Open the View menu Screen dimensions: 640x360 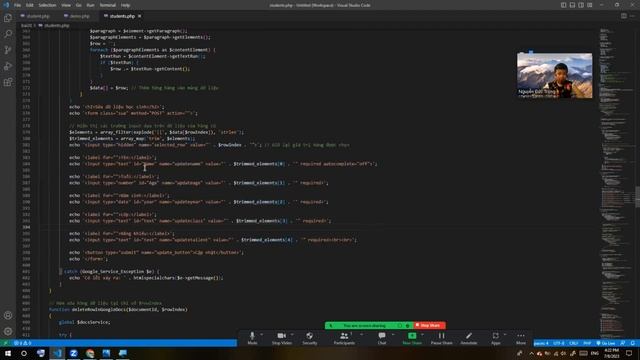click(x=66, y=5)
